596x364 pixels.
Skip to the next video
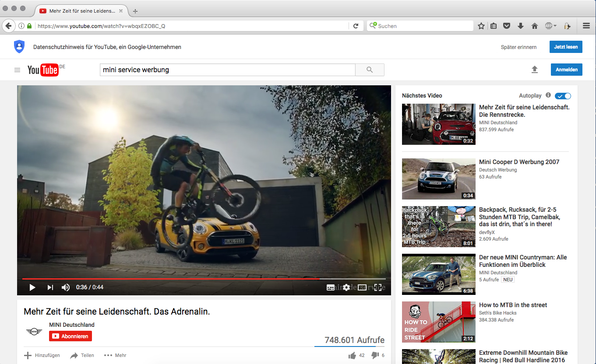(50, 287)
